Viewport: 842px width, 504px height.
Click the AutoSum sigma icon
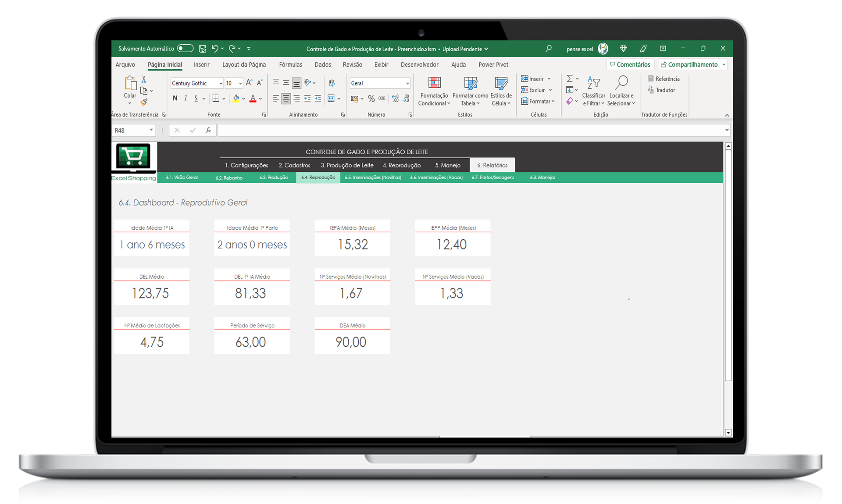tap(569, 78)
